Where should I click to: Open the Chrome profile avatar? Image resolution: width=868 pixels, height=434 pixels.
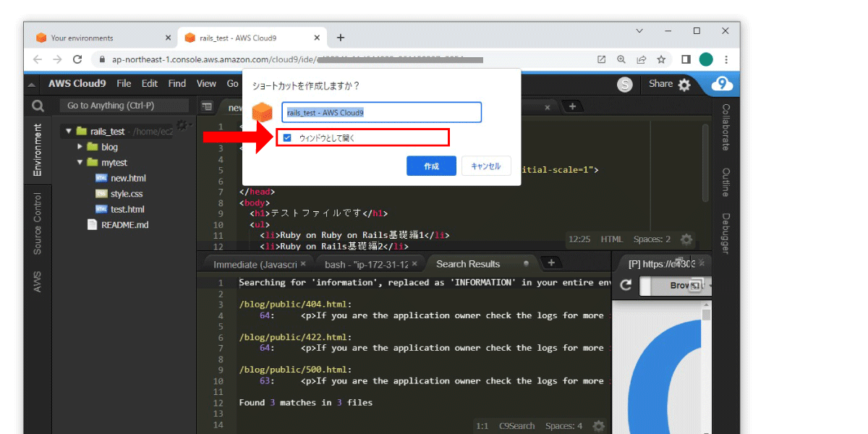[706, 59]
